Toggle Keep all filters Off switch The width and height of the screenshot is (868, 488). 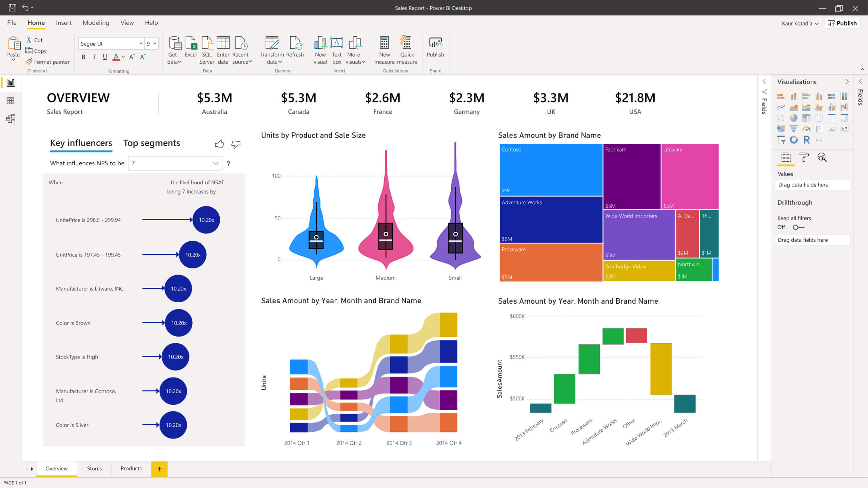click(x=797, y=226)
